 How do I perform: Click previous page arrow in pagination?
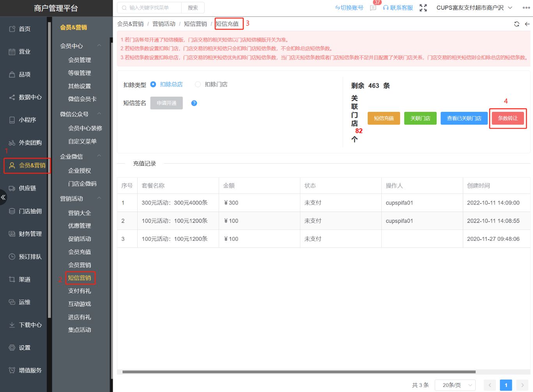click(490, 385)
